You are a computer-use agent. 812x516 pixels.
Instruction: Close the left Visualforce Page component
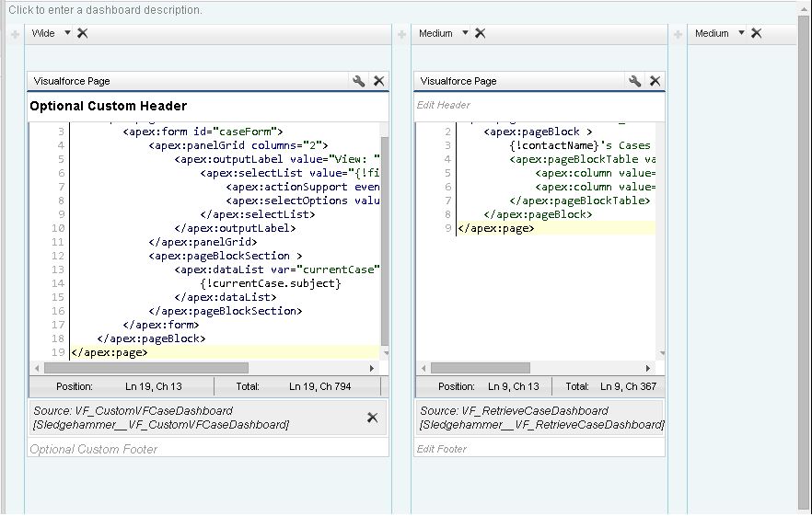coord(379,81)
